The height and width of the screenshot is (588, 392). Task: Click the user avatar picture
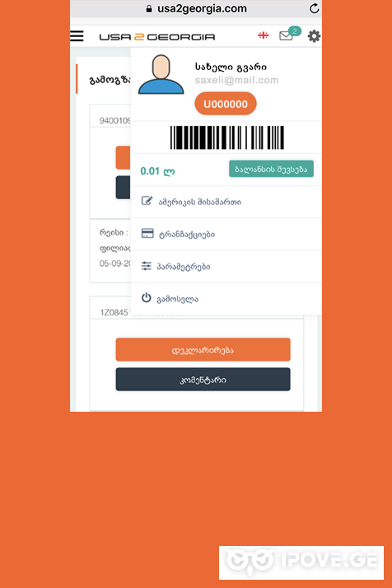click(x=161, y=74)
